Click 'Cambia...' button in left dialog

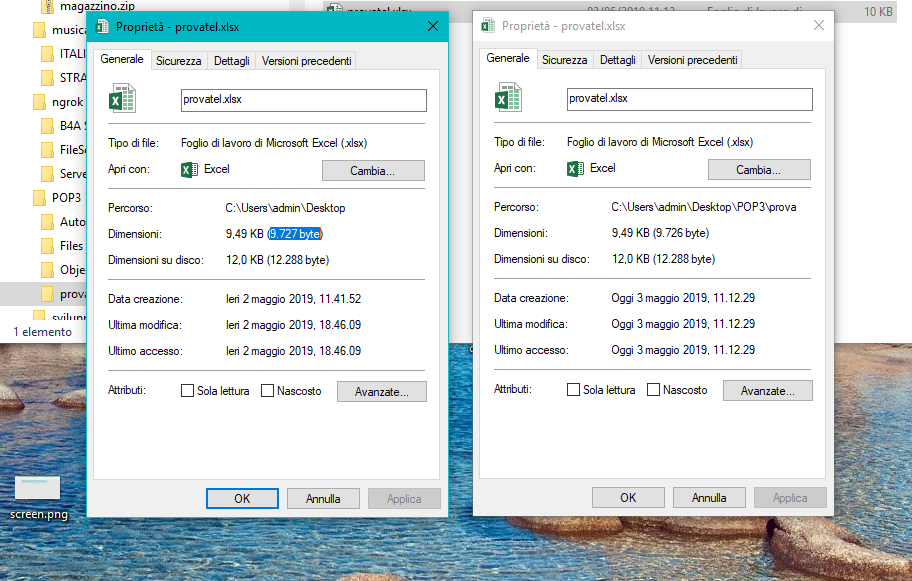point(373,170)
